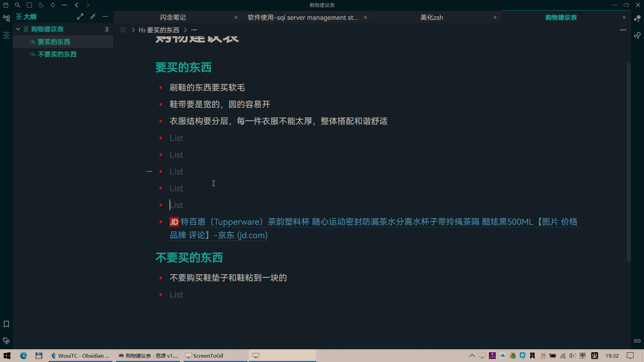
Task: Open the local graph icon in right sidebar
Action: (637, 35)
